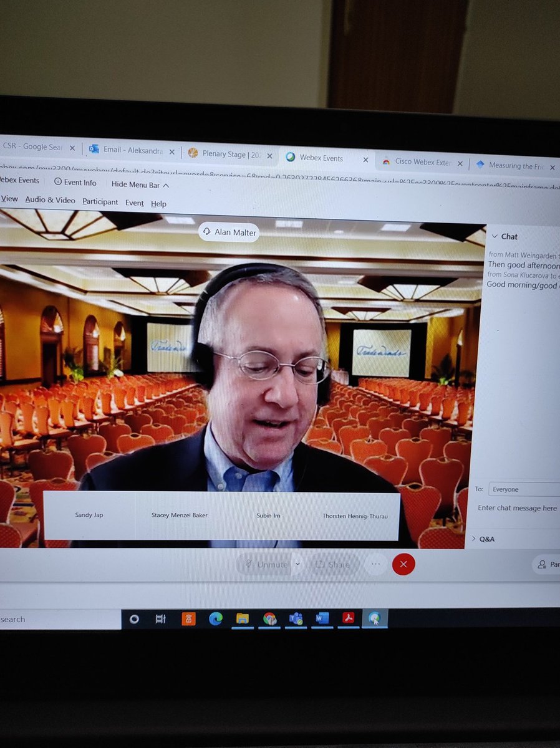The image size is (560, 748).
Task: Close the 'CSR - Google Search' tab
Action: pyautogui.click(x=72, y=148)
